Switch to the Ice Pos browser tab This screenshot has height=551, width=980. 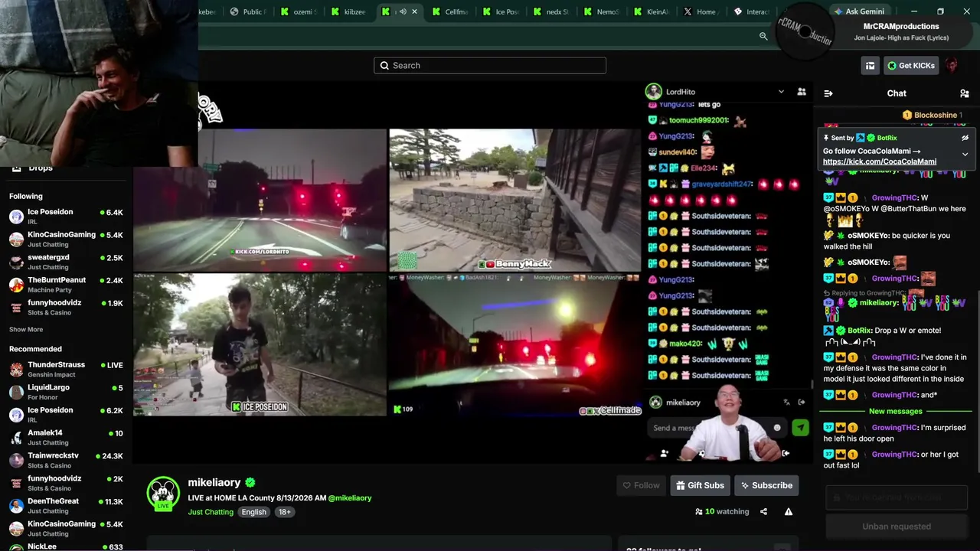point(500,11)
